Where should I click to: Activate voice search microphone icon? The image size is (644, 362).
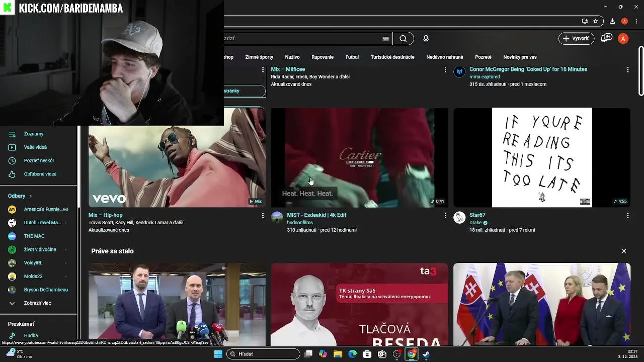(426, 39)
